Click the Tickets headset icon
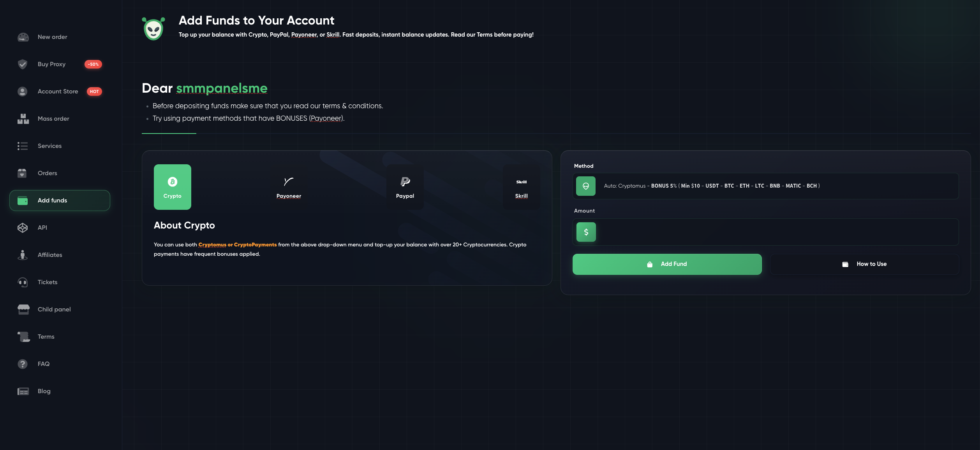The height and width of the screenshot is (450, 980). (23, 282)
